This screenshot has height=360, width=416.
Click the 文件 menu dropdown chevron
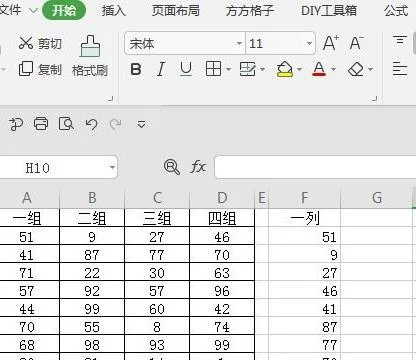[33, 11]
